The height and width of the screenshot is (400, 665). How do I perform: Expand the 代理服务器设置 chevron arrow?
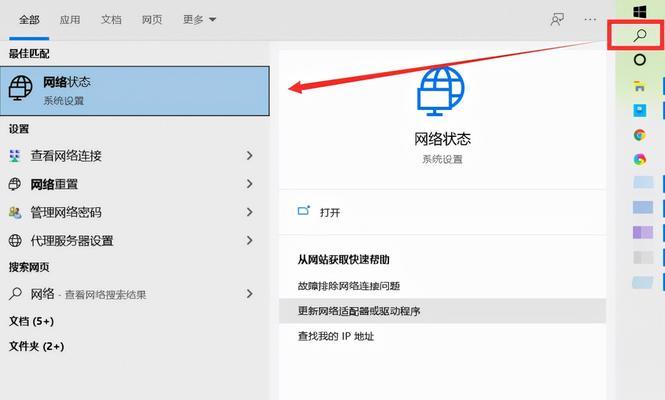coord(250,241)
